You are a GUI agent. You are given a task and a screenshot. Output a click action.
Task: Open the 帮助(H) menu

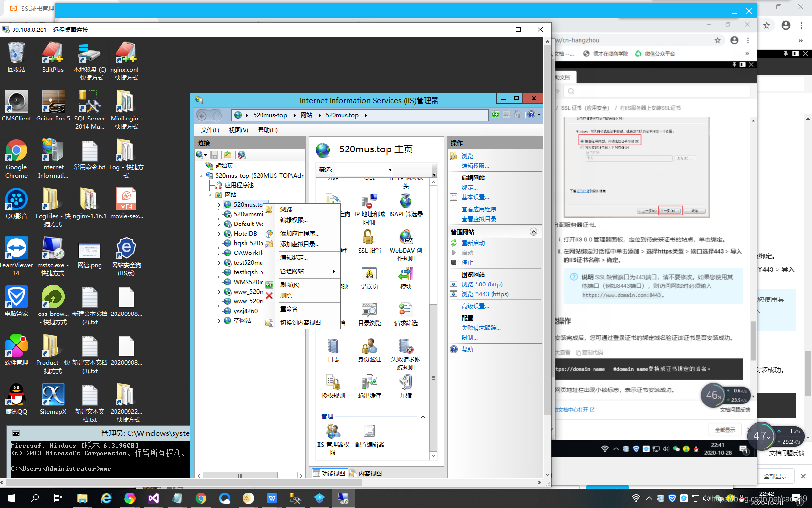click(268, 130)
